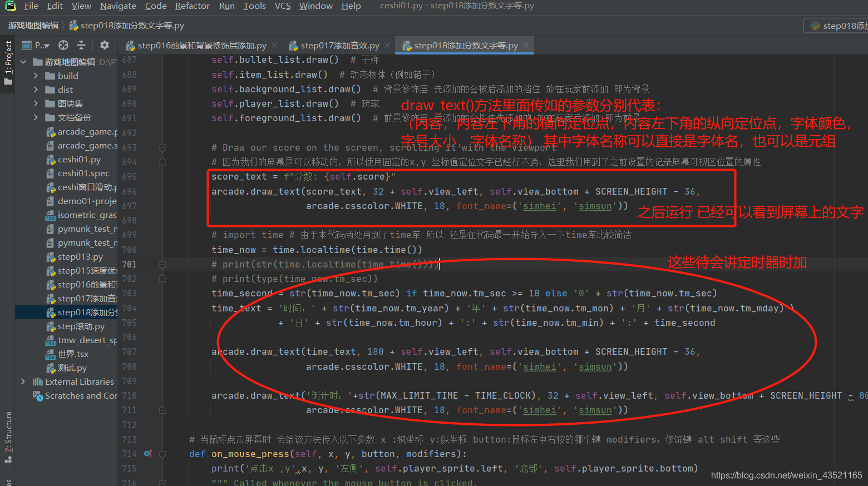The height and width of the screenshot is (486, 868).
Task: Close the step016前景和背景修饰层添加.py tab
Action: click(x=274, y=45)
